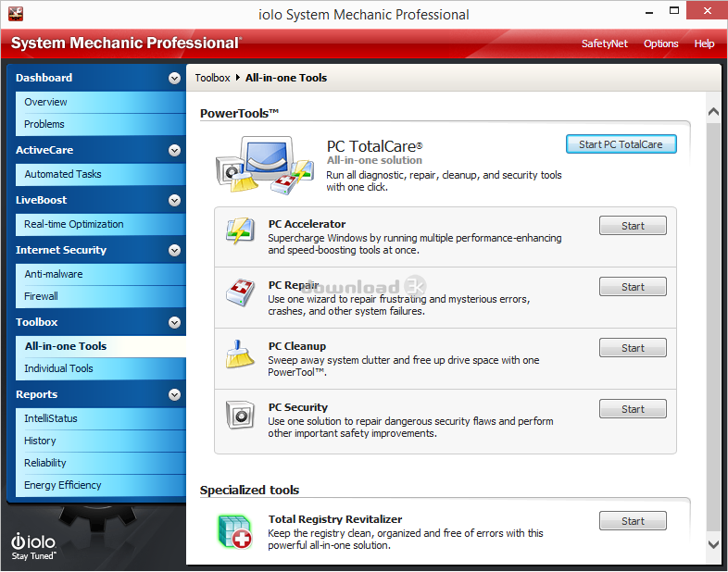This screenshot has width=728, height=572.
Task: Click the PC Accelerator title text
Action: pyautogui.click(x=307, y=224)
